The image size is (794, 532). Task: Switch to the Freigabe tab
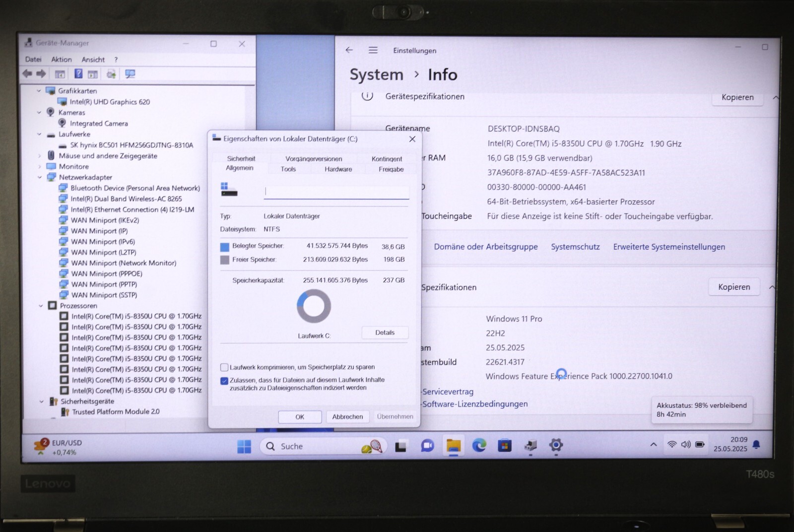pos(391,169)
